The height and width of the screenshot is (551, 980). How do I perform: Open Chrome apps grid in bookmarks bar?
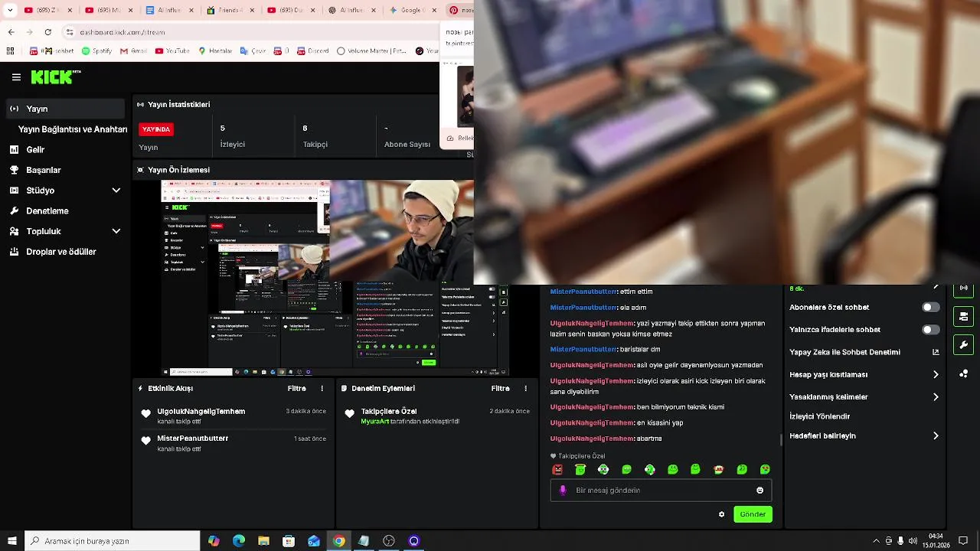click(x=10, y=51)
